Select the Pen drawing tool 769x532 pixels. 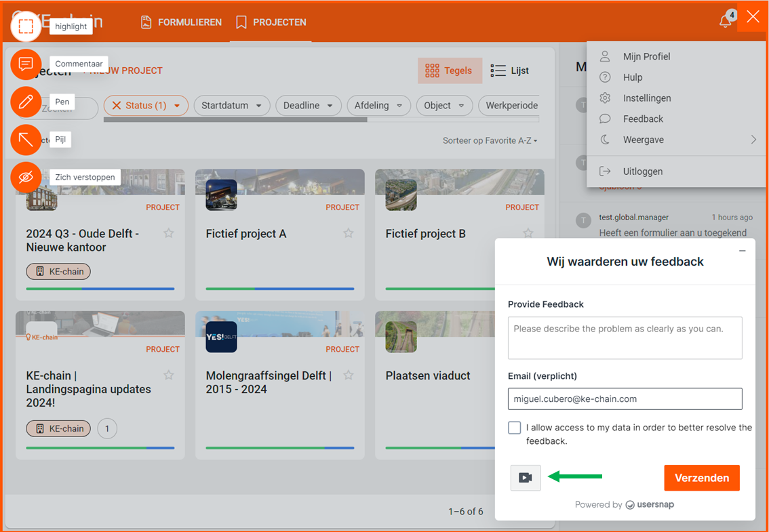click(26, 102)
